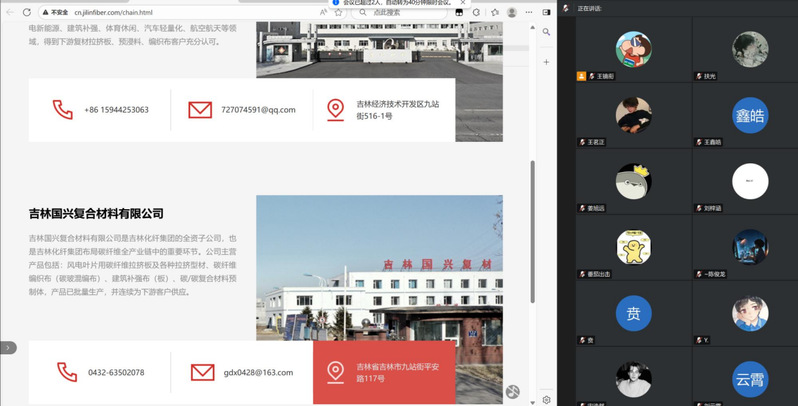This screenshot has width=798, height=406.
Task: Expand the collapsed left edge panel arrow
Action: tap(8, 347)
